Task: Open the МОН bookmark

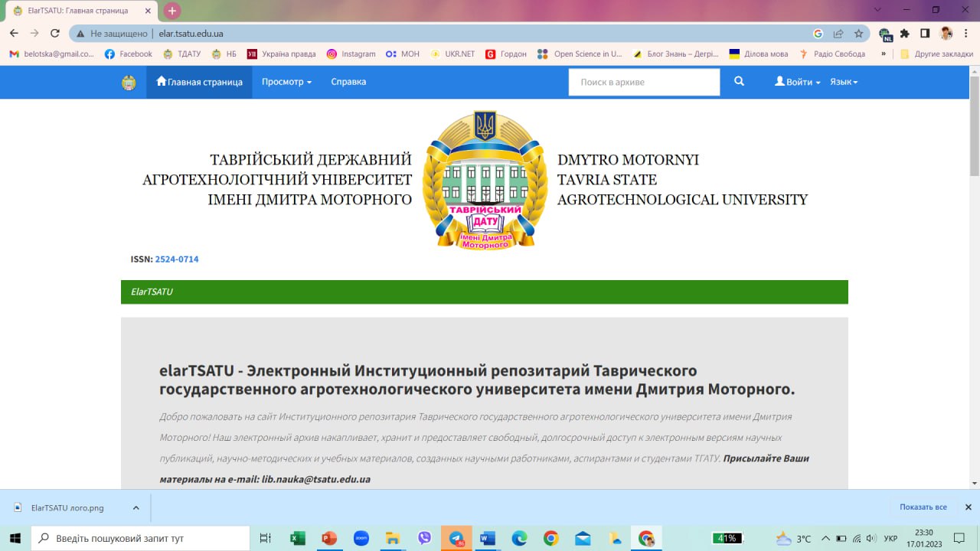Action: [x=402, y=54]
